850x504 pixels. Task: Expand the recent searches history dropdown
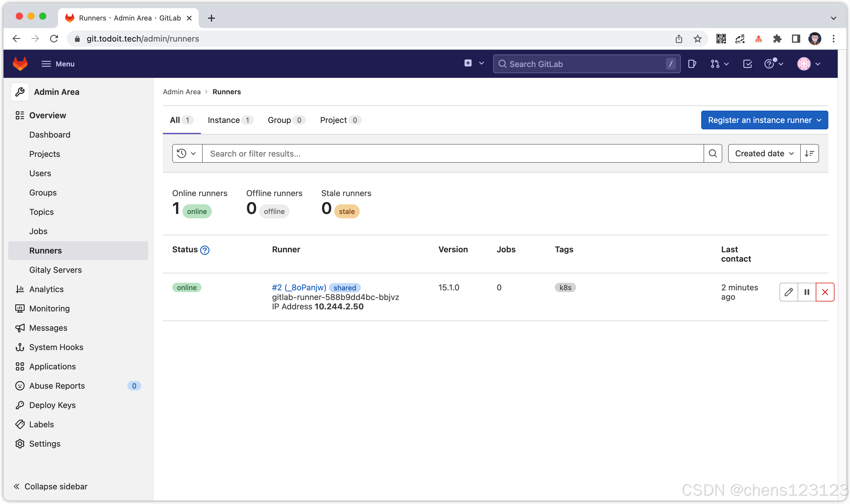pos(187,153)
